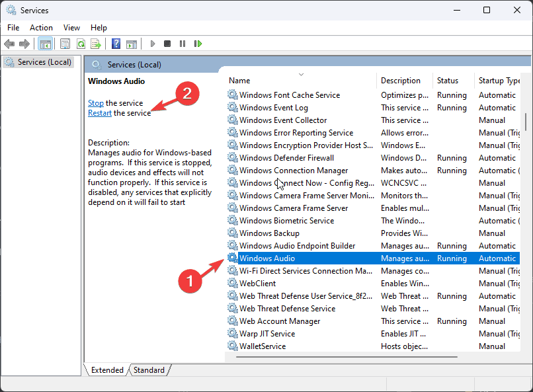Minimize the Services window
This screenshot has width=533, height=392.
(457, 10)
